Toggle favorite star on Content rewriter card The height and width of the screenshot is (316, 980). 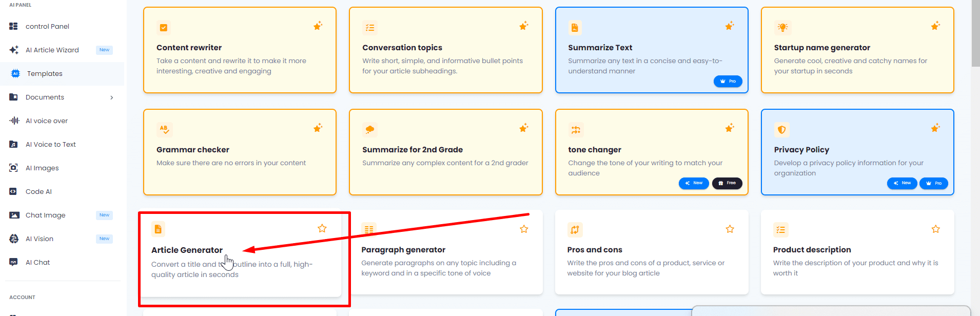(x=318, y=26)
